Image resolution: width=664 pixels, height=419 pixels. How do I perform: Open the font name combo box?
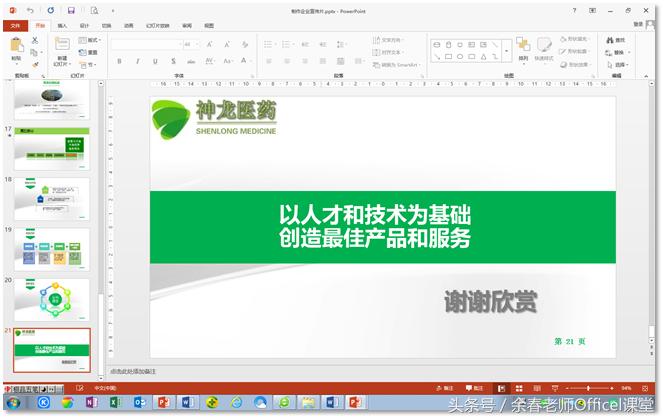tap(147, 44)
